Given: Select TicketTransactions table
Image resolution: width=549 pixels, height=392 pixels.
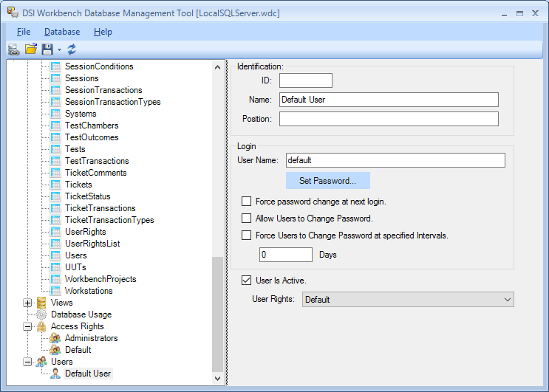Looking at the screenshot, I should 100,208.
